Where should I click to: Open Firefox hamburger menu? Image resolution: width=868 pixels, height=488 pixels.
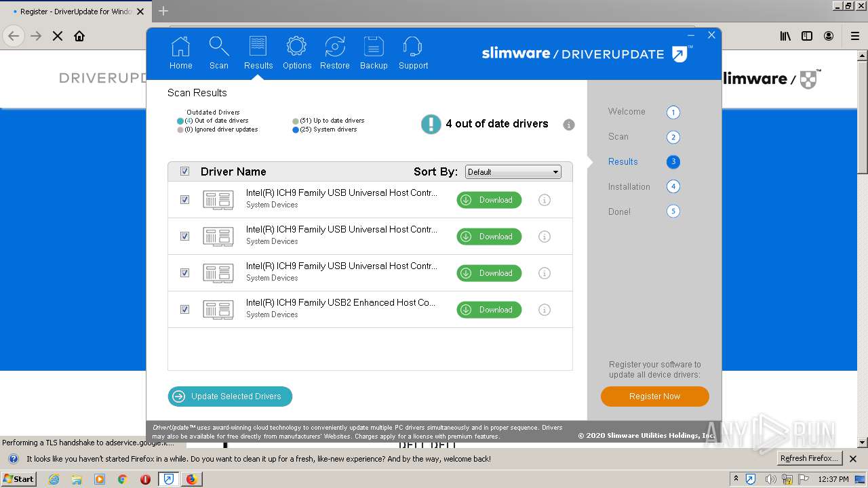[x=855, y=36]
